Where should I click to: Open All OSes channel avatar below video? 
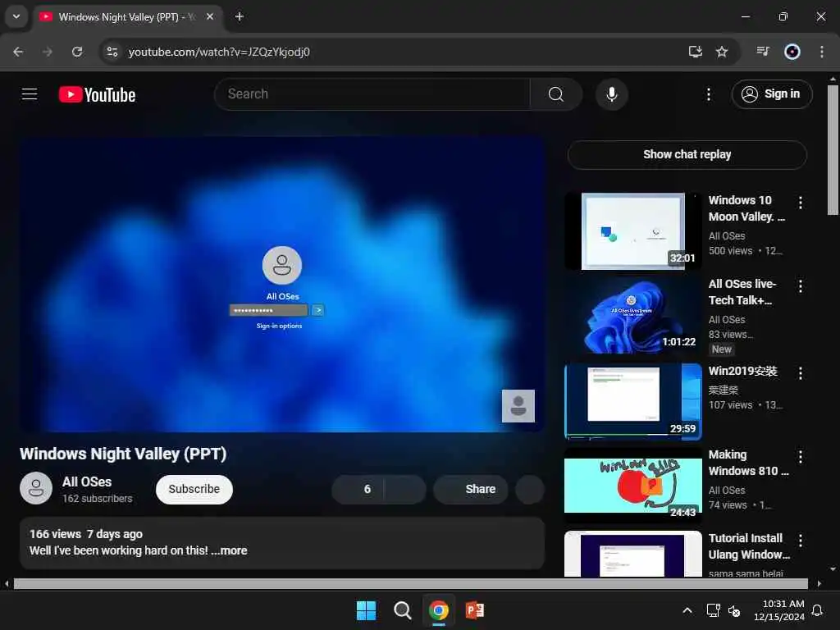point(36,488)
